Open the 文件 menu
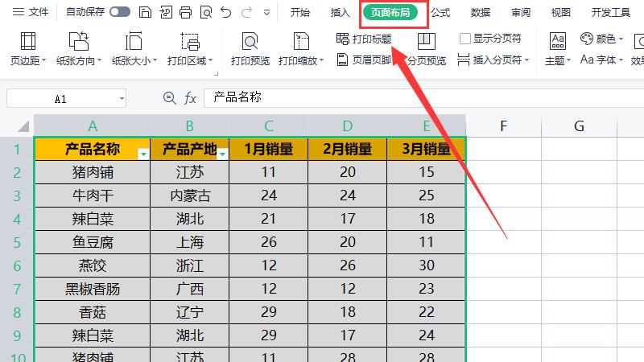The image size is (644, 362). tap(31, 12)
